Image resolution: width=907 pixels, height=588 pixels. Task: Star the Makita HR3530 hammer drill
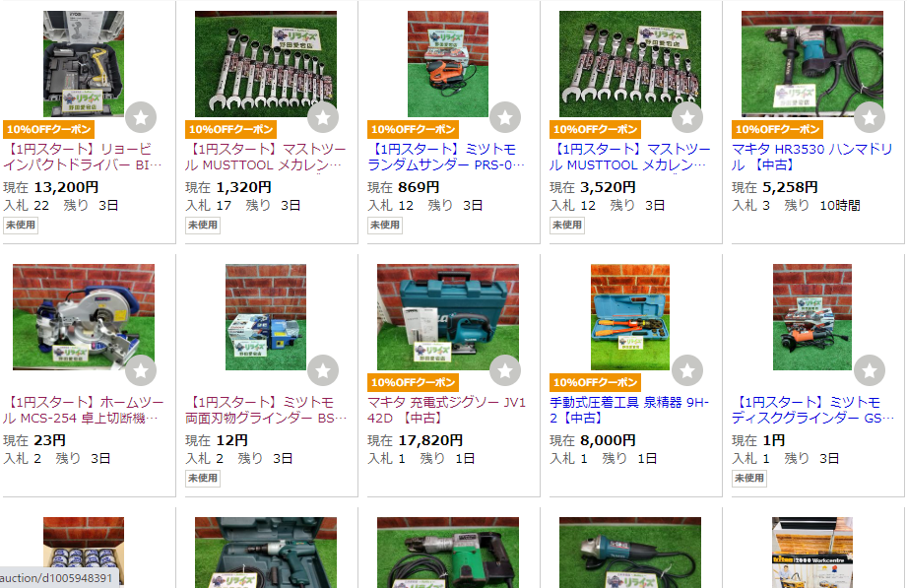click(870, 117)
